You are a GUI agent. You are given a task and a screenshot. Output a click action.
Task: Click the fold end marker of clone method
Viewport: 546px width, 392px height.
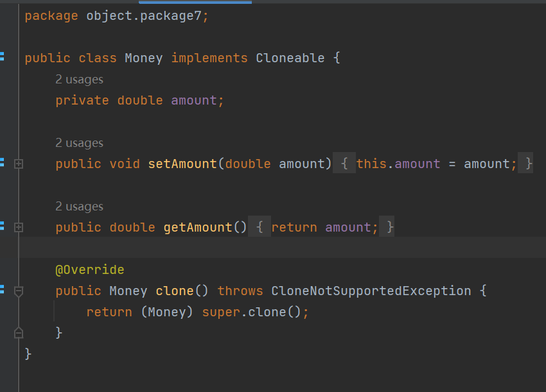(x=19, y=333)
